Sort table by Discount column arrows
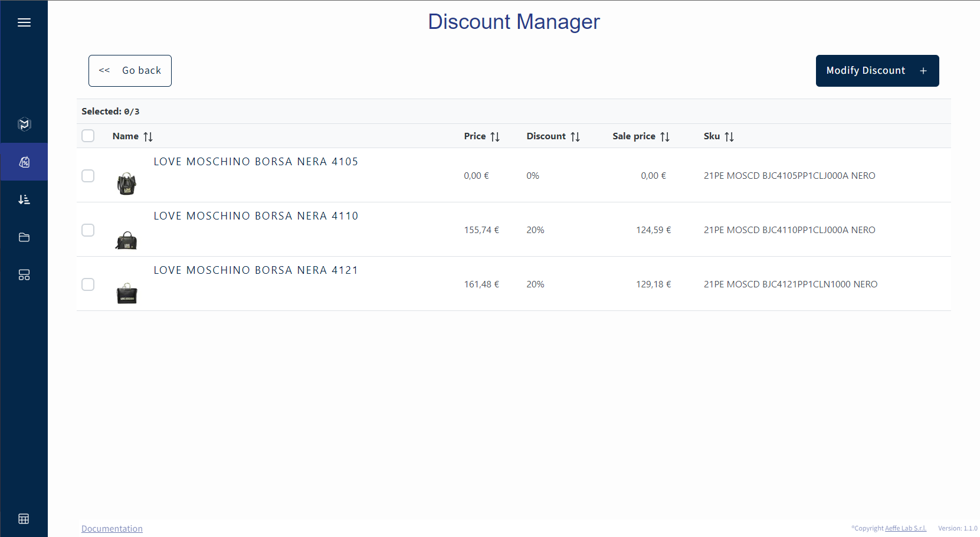Viewport: 980px width, 537px height. pos(575,136)
